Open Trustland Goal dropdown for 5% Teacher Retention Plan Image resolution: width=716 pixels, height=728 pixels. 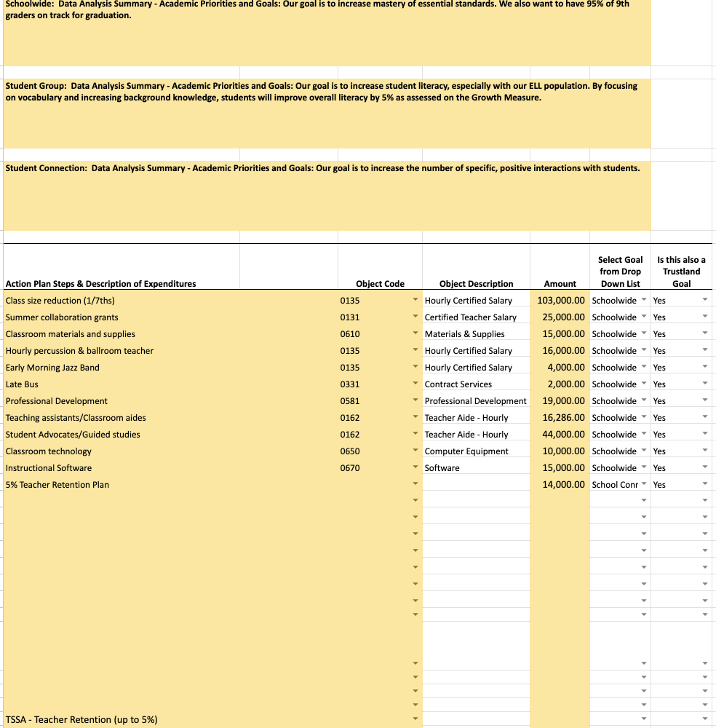705,484
